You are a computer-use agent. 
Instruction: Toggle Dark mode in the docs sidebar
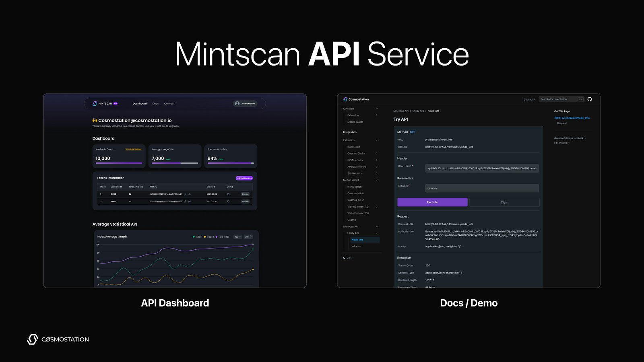[x=347, y=257]
